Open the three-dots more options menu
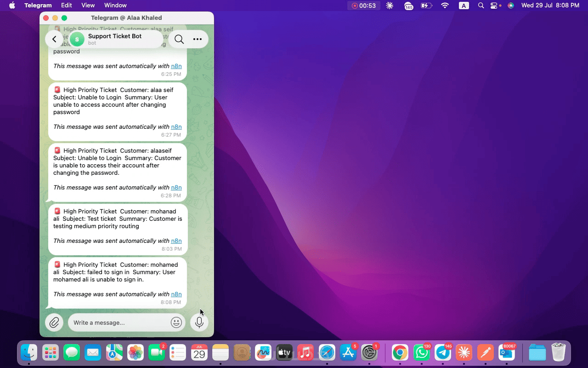Image resolution: width=588 pixels, height=368 pixels. coord(198,40)
